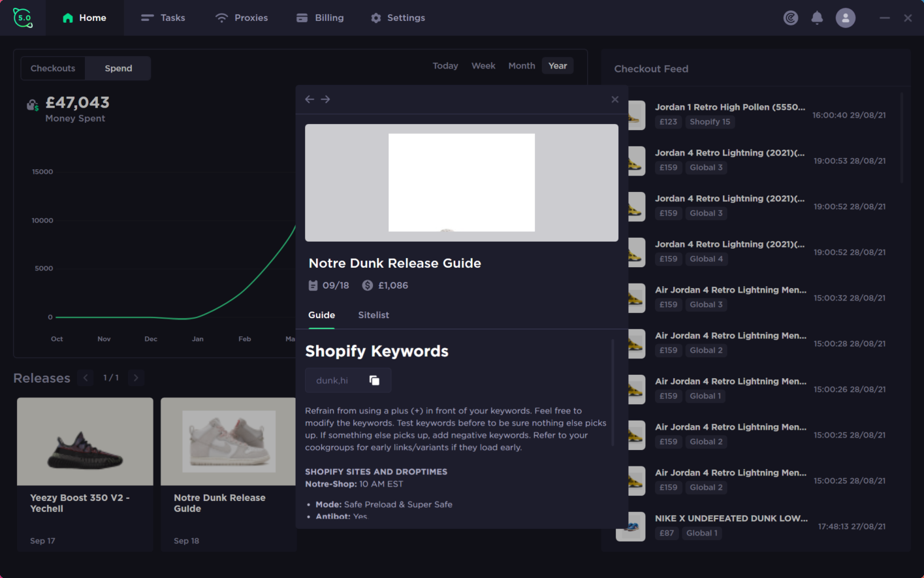The width and height of the screenshot is (924, 578).
Task: Click the checkout feed scrollbar
Action: [x=902, y=138]
